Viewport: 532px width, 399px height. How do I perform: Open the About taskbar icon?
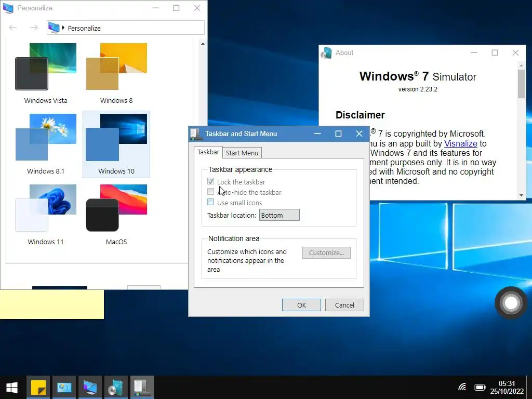116,388
